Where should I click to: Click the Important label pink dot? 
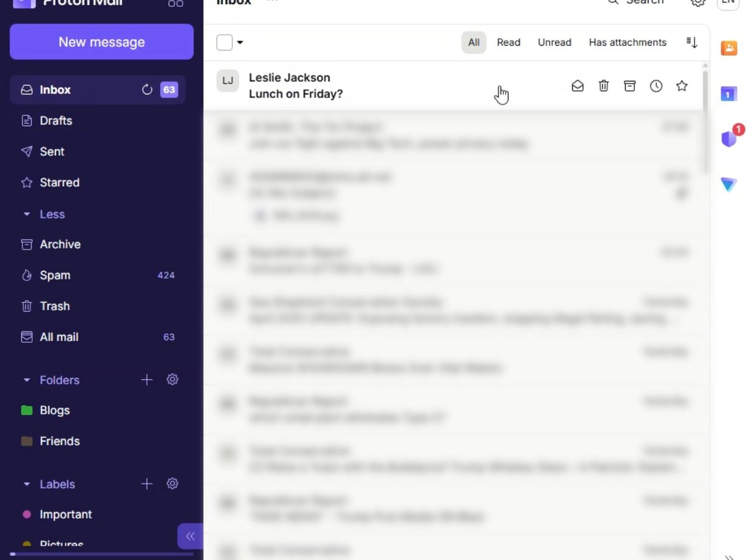27,515
